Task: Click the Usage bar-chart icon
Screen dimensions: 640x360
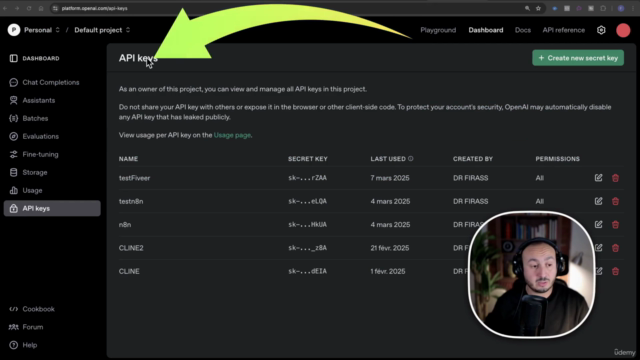Action: click(13, 190)
